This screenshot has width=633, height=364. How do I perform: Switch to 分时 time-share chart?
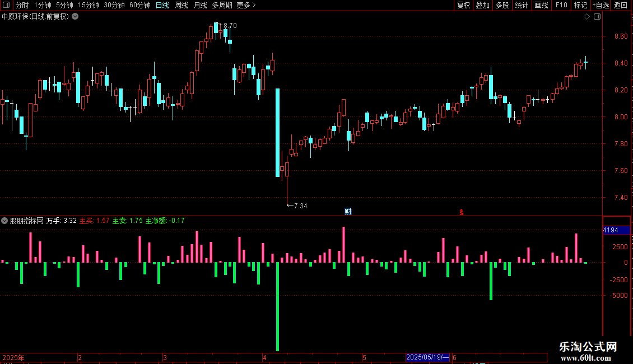click(22, 5)
